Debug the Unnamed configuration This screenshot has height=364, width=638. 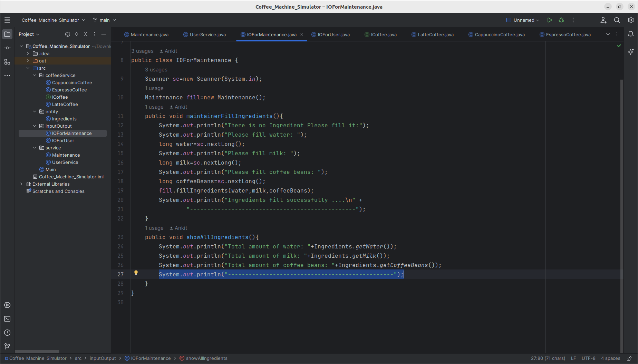coord(561,20)
